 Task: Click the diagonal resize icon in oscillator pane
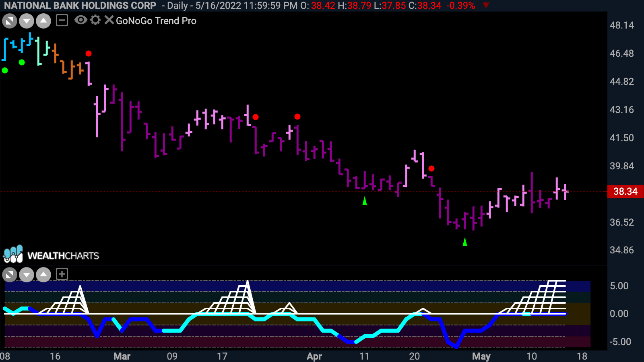tap(10, 275)
